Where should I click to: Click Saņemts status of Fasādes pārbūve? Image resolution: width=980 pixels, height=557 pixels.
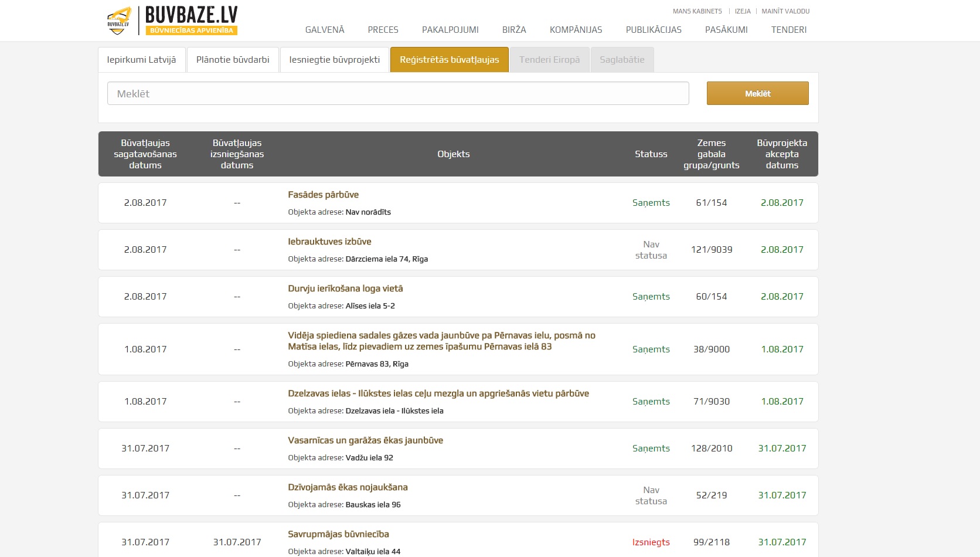point(651,203)
